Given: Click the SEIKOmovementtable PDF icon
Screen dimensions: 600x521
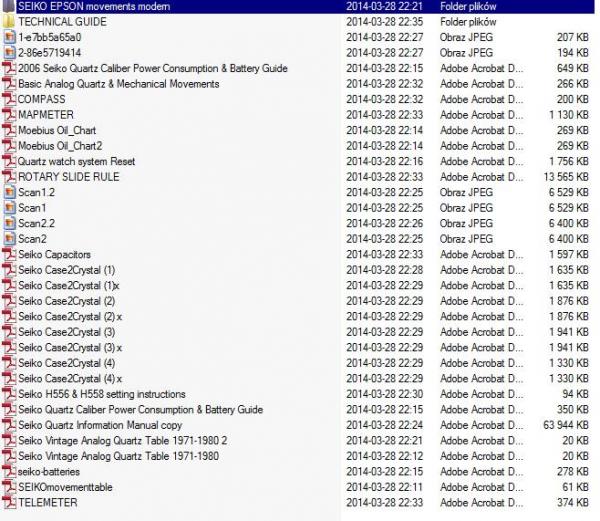Looking at the screenshot, I should coord(9,487).
